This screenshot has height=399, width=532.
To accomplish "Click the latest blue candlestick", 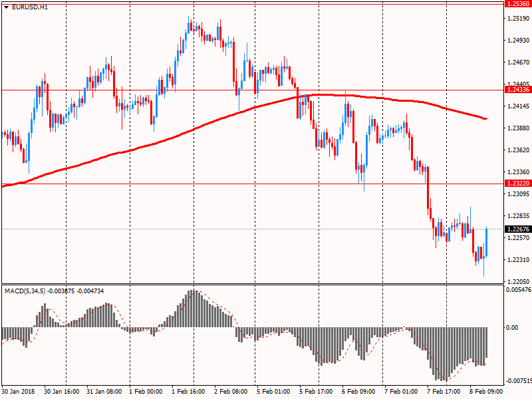I will click(487, 242).
